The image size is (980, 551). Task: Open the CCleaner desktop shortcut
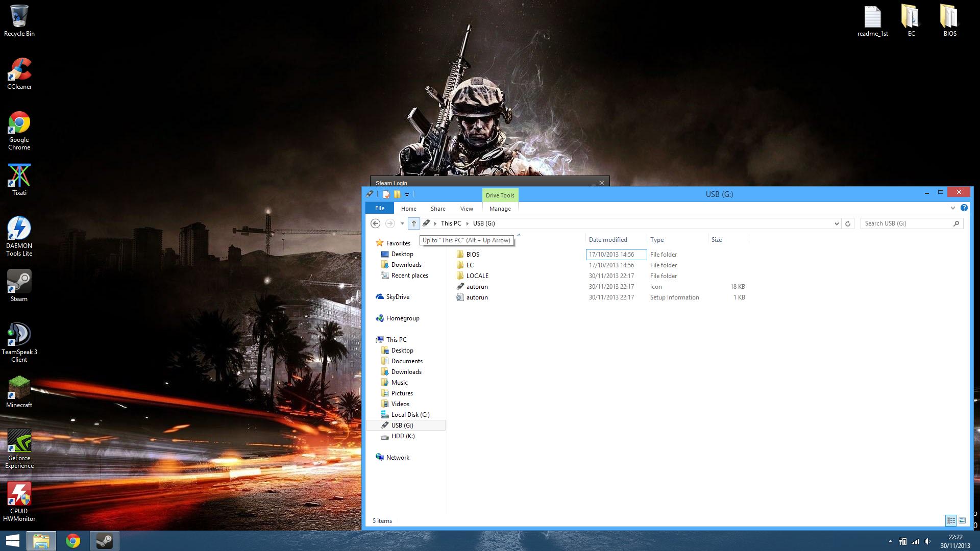point(19,74)
